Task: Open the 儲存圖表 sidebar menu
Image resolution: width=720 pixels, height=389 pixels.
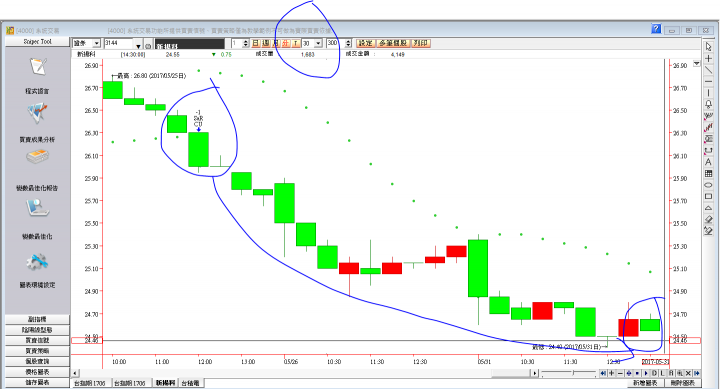Action: (x=37, y=382)
